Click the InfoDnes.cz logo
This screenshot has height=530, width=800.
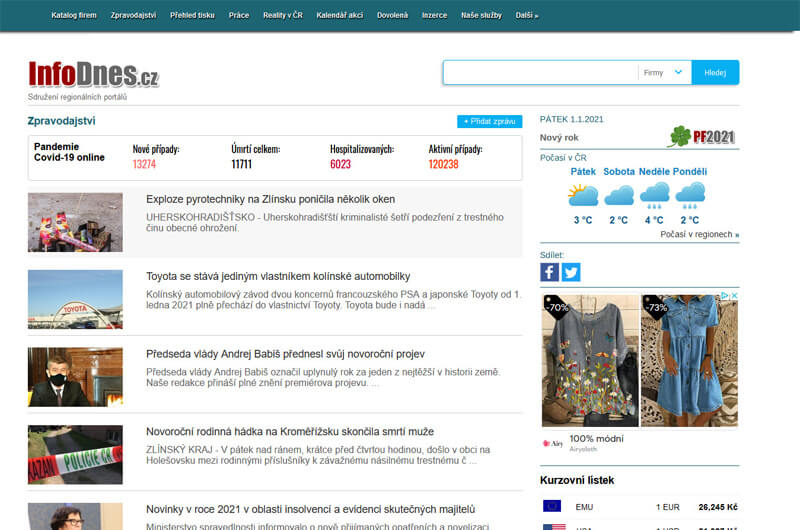coord(93,74)
